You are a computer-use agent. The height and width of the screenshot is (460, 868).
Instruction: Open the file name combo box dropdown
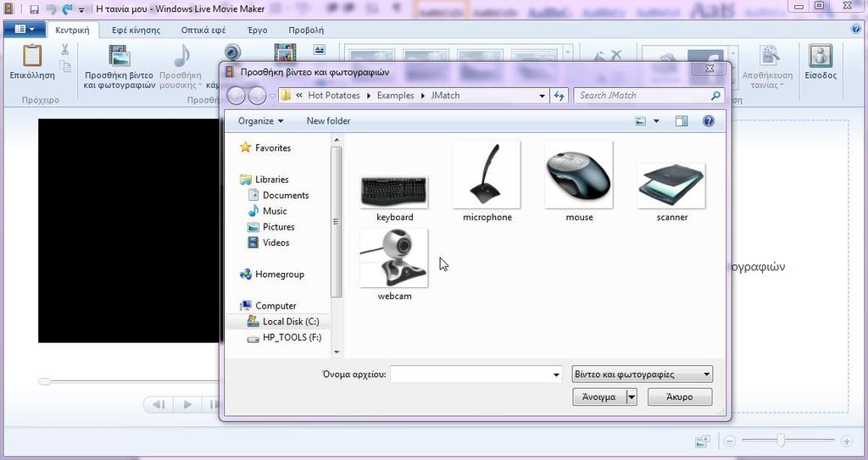556,374
